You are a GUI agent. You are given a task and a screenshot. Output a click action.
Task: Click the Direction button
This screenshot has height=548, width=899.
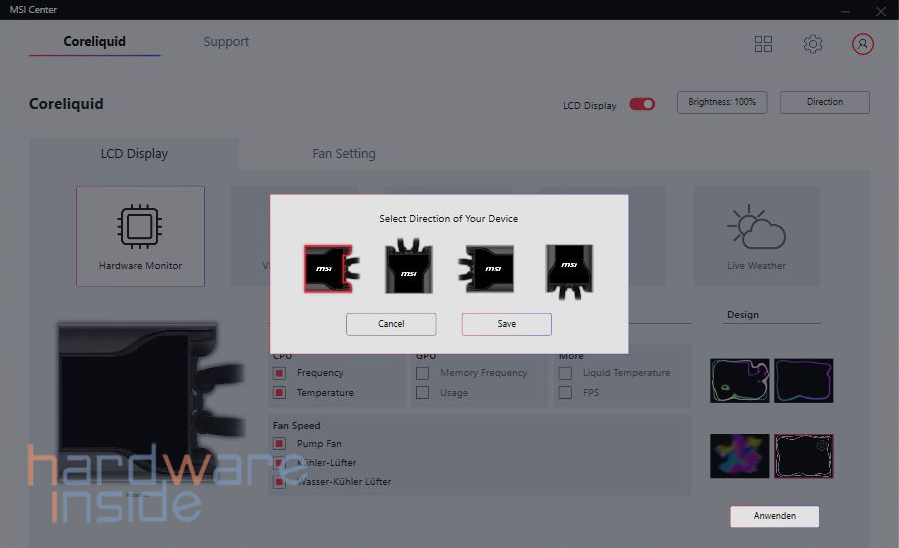coord(824,102)
